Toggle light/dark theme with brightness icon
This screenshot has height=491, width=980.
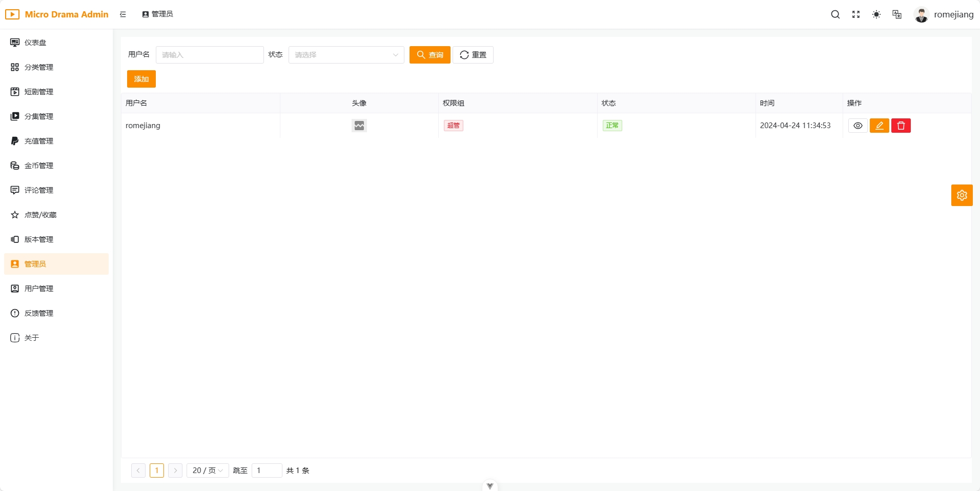[x=876, y=14]
